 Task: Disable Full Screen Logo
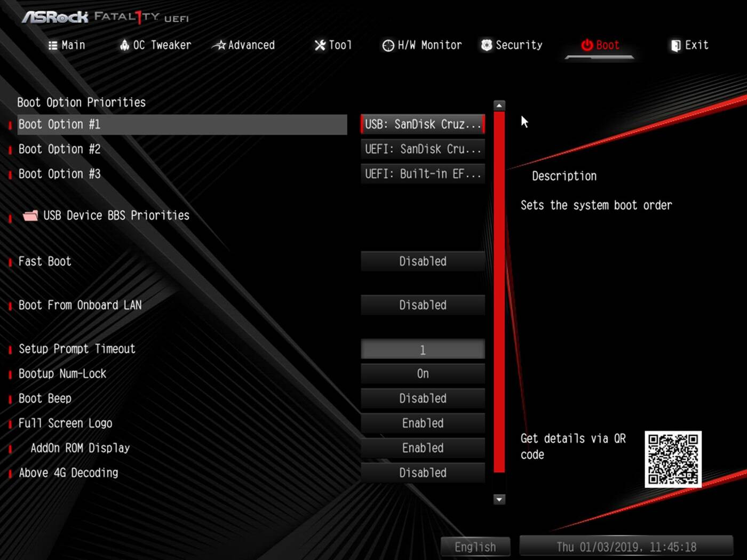423,423
